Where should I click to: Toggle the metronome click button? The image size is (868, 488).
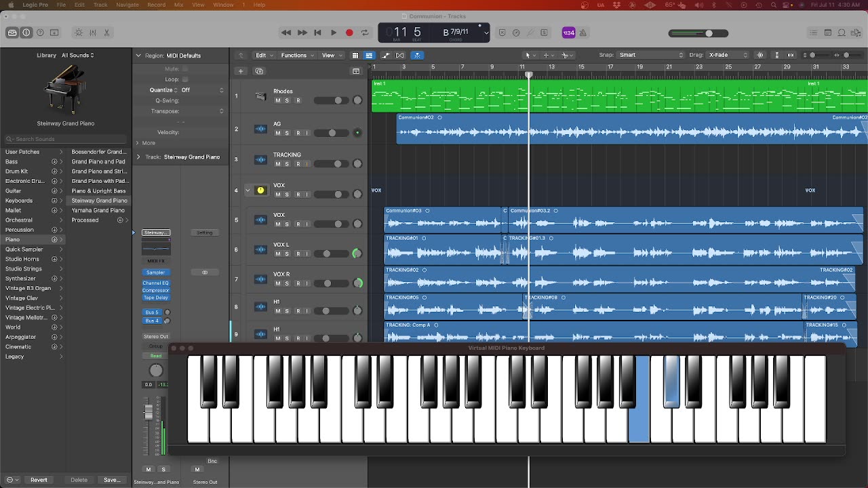(x=583, y=33)
